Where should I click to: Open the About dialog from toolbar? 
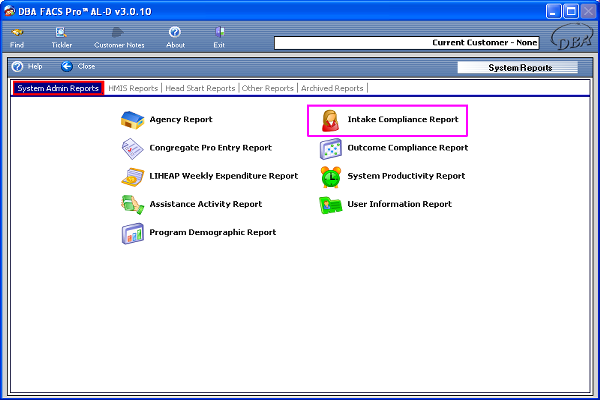coord(175,38)
